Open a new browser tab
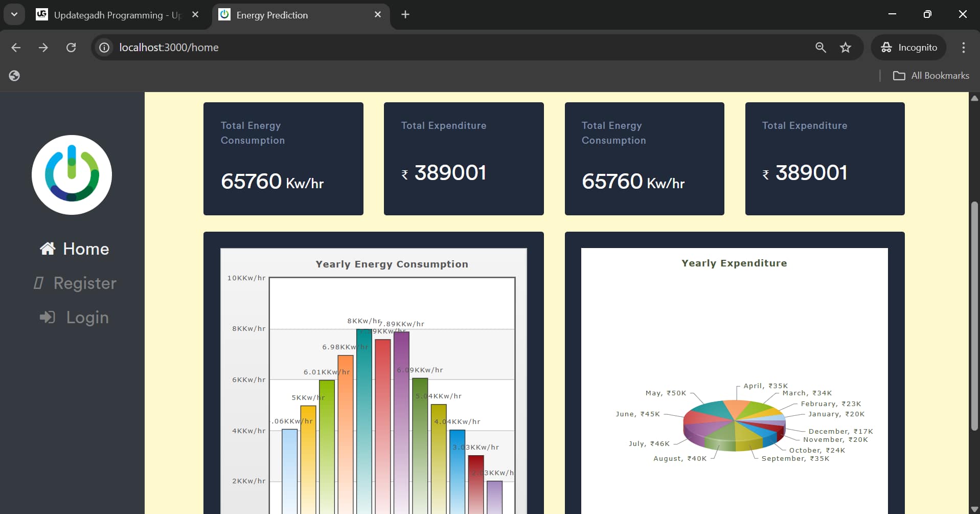Viewport: 980px width, 514px height. [405, 14]
